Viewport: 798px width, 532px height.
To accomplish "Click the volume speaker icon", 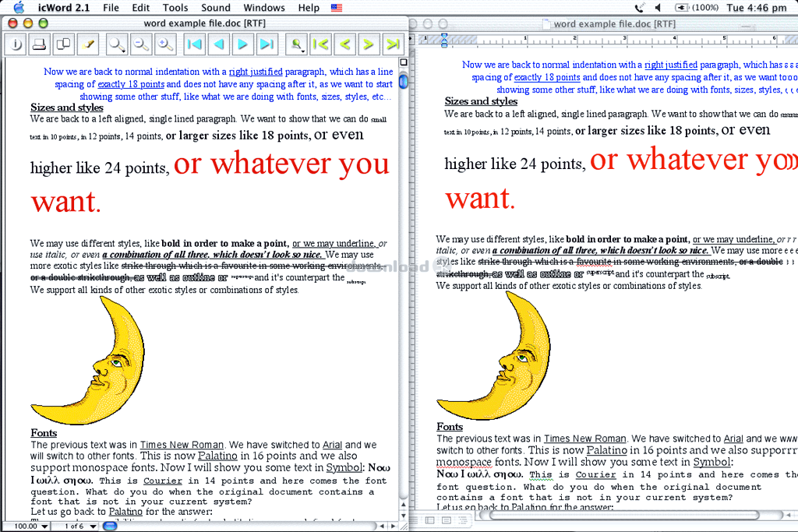I will [658, 8].
